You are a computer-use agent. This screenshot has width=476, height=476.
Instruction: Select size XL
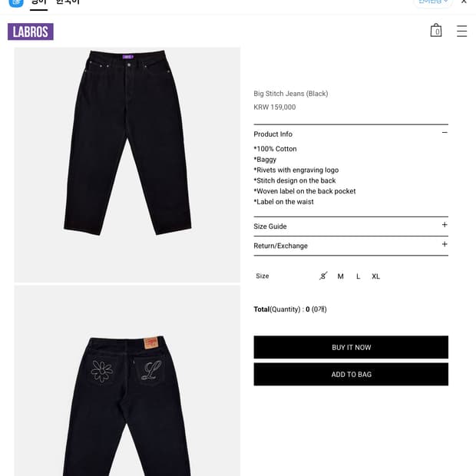tap(375, 276)
